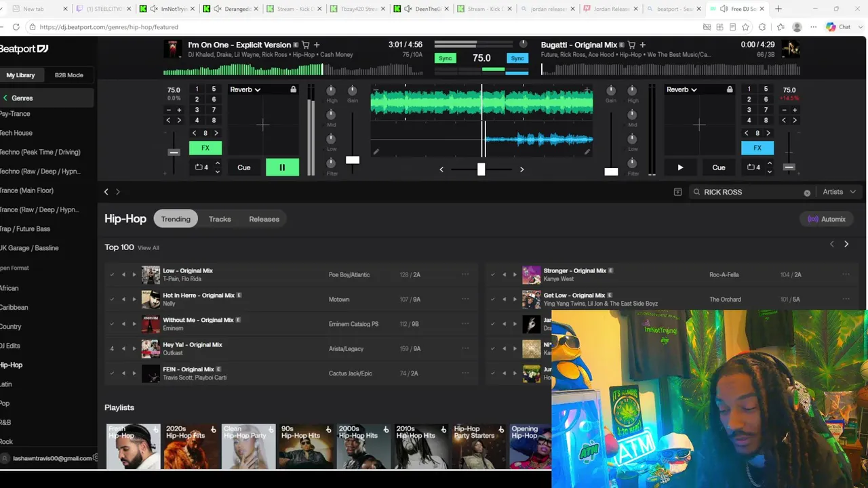Click the left channel volume fader
The image size is (868, 488).
pyautogui.click(x=353, y=160)
